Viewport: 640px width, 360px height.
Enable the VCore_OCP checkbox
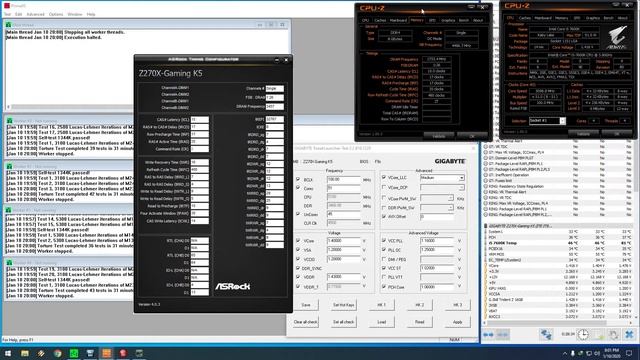point(384,187)
